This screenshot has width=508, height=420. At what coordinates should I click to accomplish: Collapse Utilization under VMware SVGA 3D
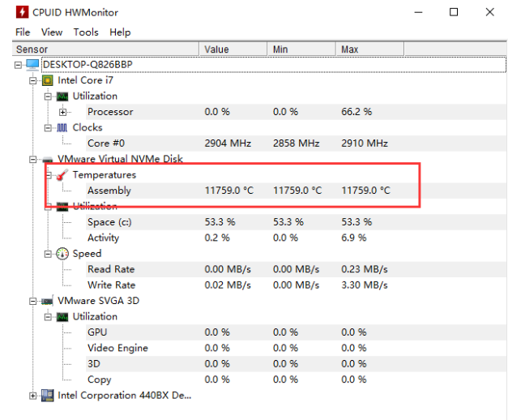tap(48, 317)
